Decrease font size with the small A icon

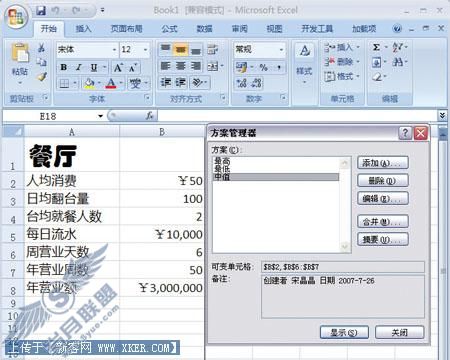point(133,68)
